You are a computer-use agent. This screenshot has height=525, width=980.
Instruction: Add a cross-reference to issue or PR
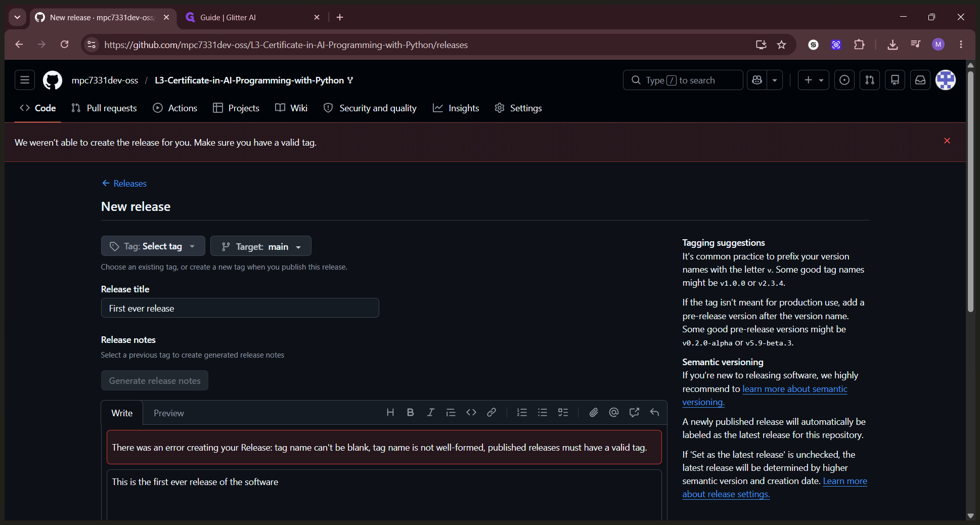coord(634,412)
